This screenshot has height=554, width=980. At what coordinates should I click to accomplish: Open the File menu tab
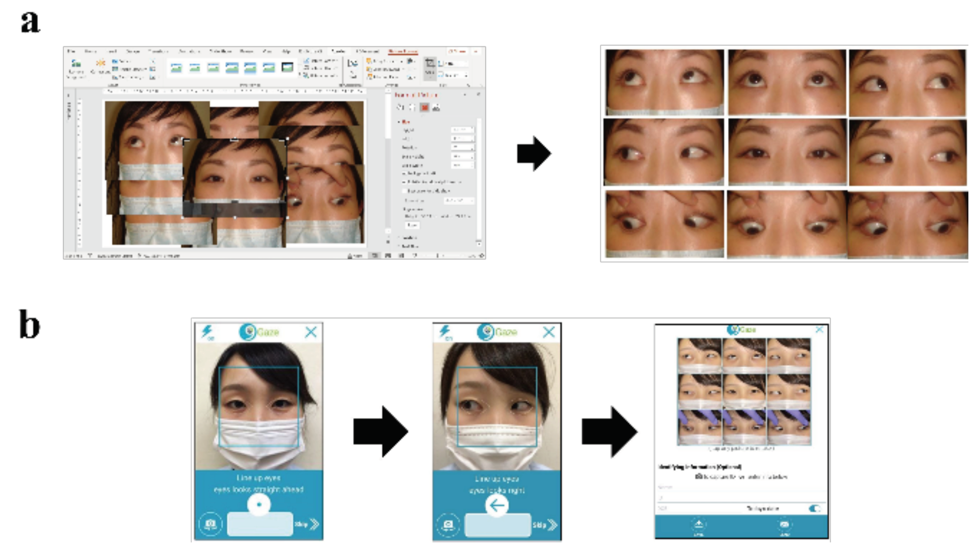pos(72,52)
